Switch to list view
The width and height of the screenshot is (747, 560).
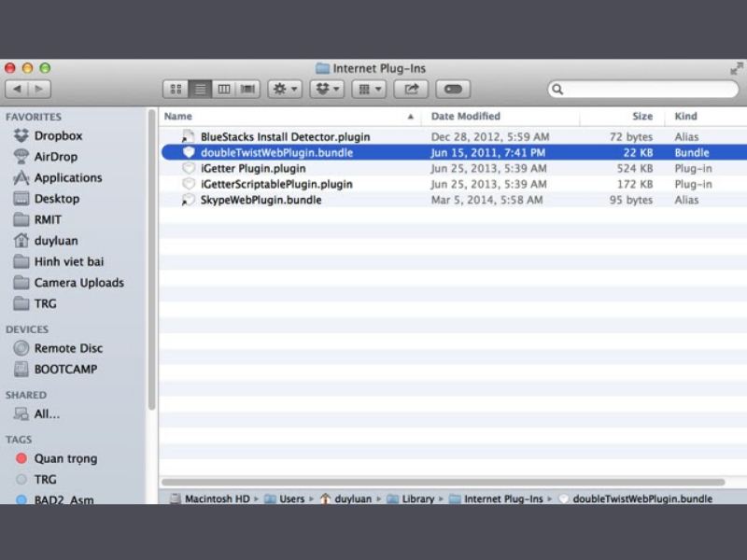coord(200,89)
